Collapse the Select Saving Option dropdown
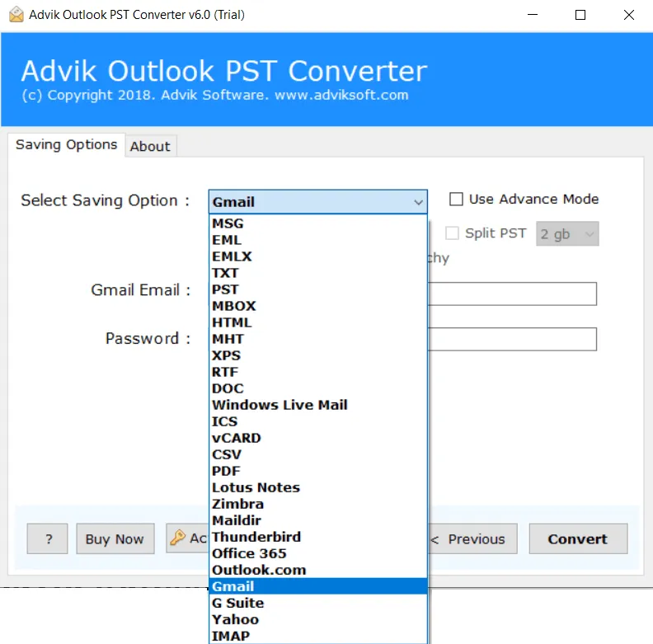653x644 pixels. 418,203
